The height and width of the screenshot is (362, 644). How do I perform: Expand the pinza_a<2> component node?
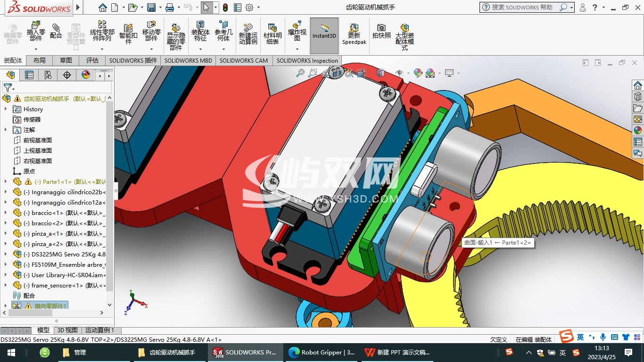point(6,244)
